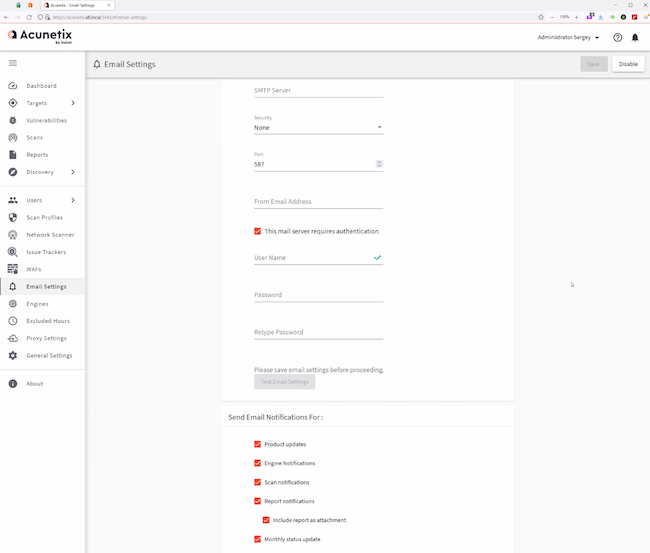Viewport: 650px width, 553px height.
Task: Open Scans from the sidebar
Action: coord(35,137)
